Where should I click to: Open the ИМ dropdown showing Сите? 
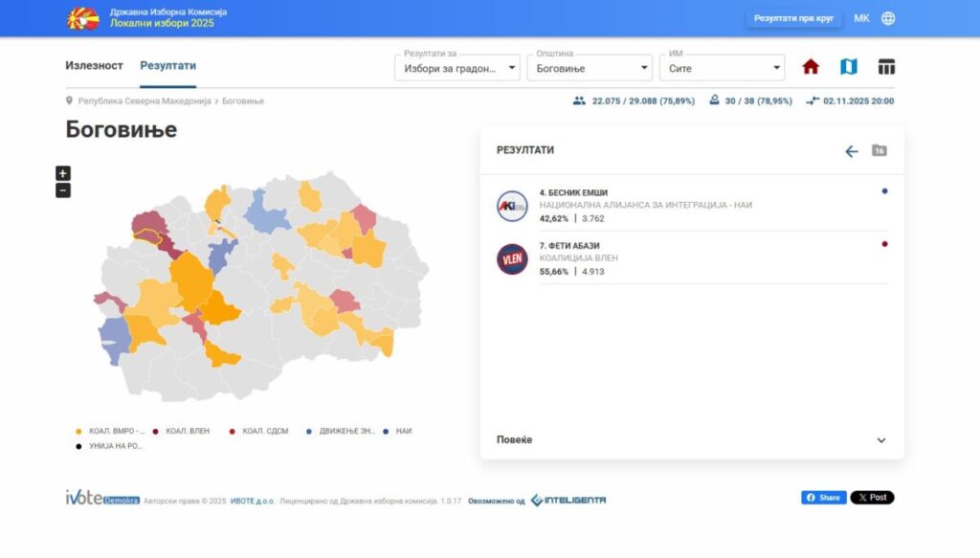(x=723, y=67)
